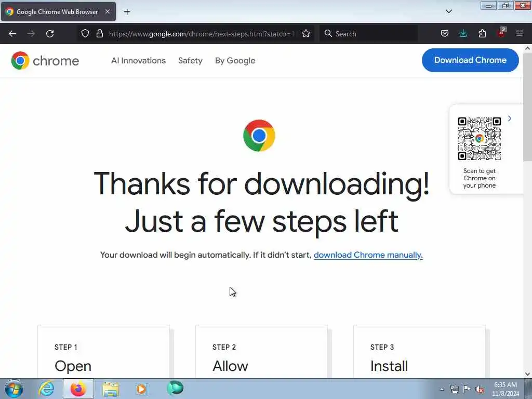Click scrollbar up arrow
The image size is (532, 399).
[x=527, y=48]
